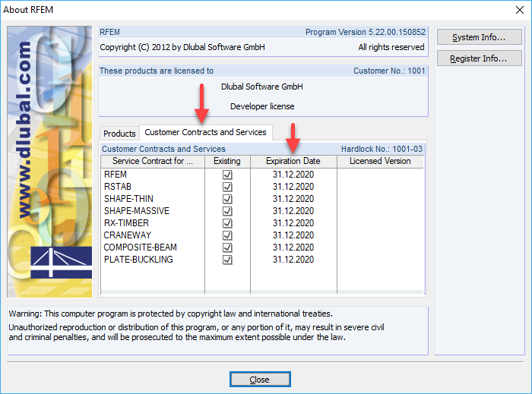Click the Existing column header
The height and width of the screenshot is (394, 532).
click(x=227, y=161)
